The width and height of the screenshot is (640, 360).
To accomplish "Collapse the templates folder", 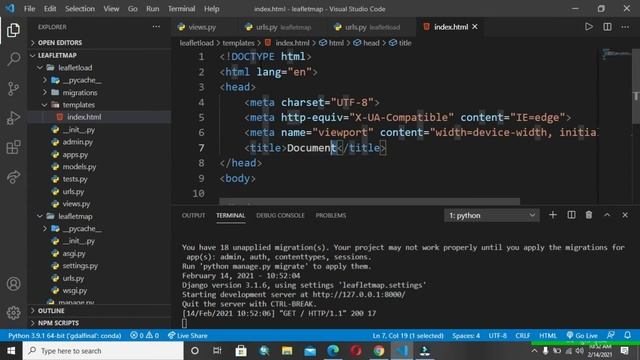I will 99,105.
